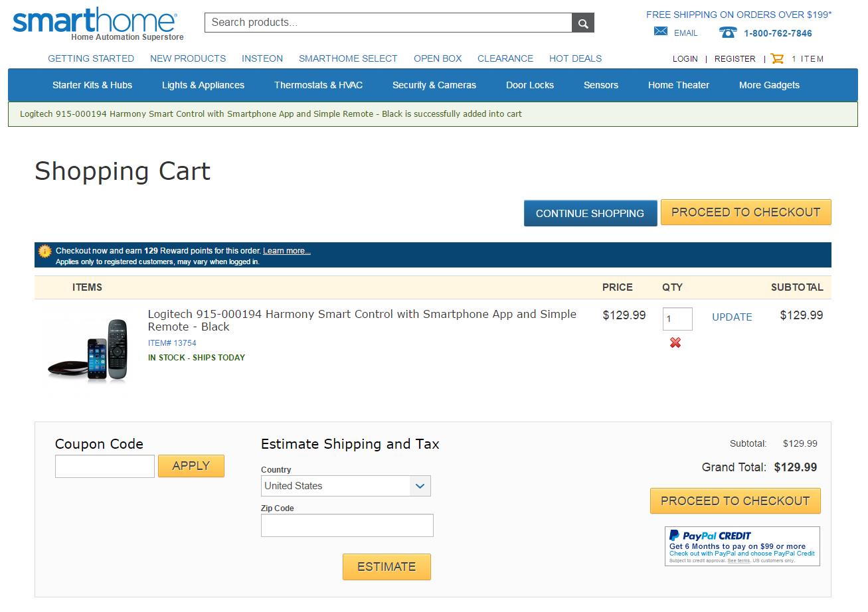The width and height of the screenshot is (868, 612).
Task: Open the Thermostats & HVAC category
Action: [318, 85]
